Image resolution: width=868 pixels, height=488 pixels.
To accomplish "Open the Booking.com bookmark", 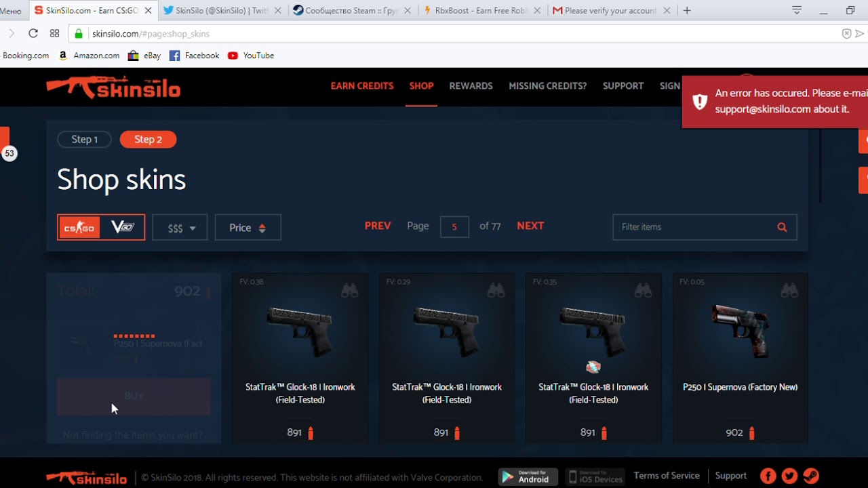I will click(26, 56).
